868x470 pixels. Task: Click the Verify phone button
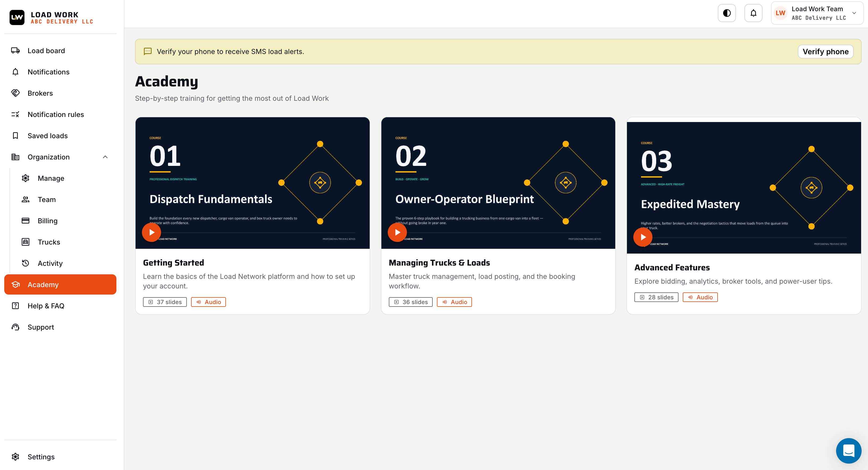click(x=825, y=52)
